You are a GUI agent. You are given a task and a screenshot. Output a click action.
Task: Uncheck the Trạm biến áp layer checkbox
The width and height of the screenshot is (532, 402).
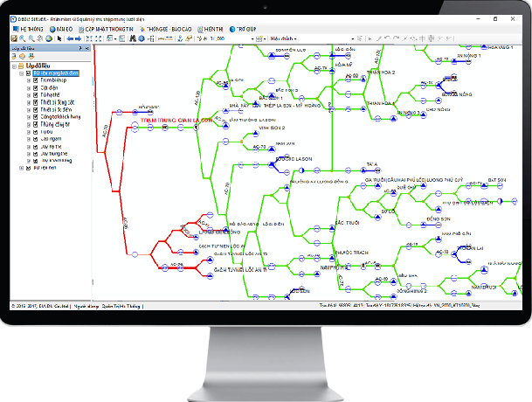[37, 81]
